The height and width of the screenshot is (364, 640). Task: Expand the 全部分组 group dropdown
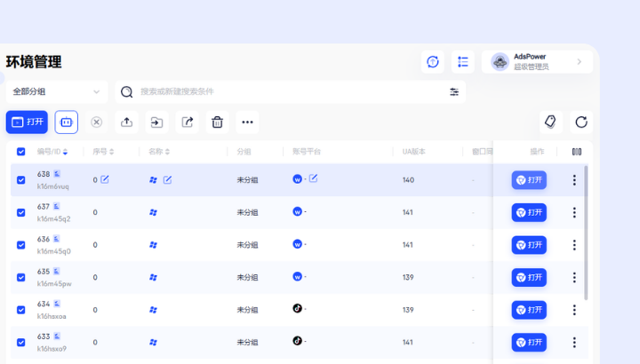coord(57,91)
